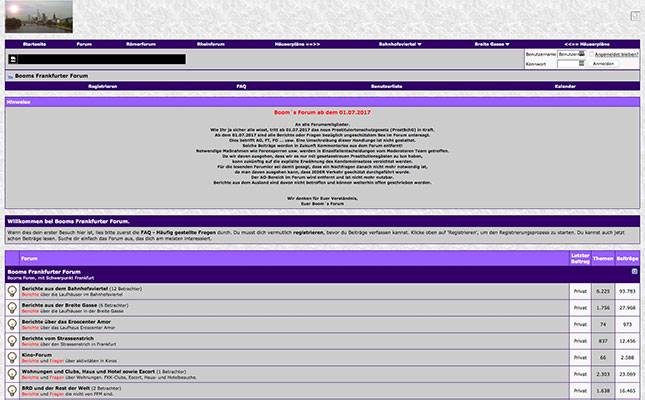The image size is (645, 400).
Task: Click lightbulb icon for Strassenstrich forum
Action: (x=12, y=341)
